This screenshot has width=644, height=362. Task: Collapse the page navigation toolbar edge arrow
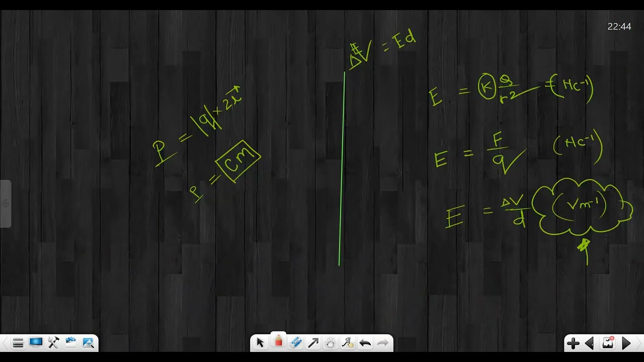click(x=640, y=343)
